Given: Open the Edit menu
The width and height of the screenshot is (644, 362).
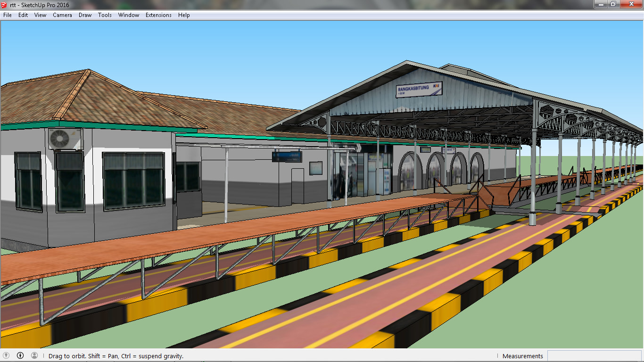Looking at the screenshot, I should [x=23, y=15].
